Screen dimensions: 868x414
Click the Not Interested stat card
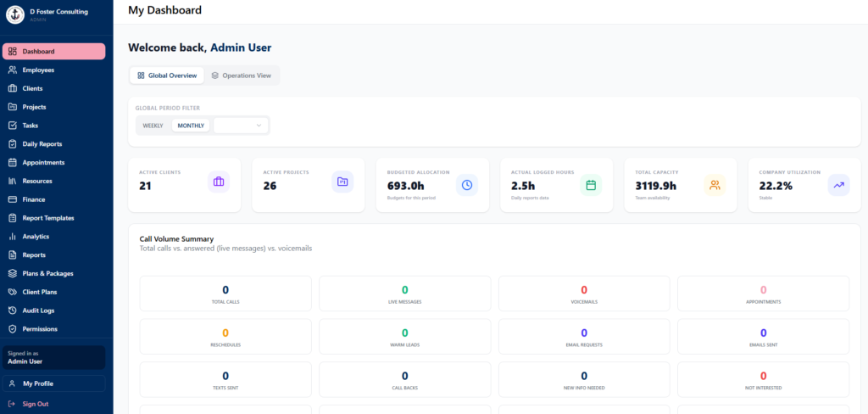pos(764,379)
